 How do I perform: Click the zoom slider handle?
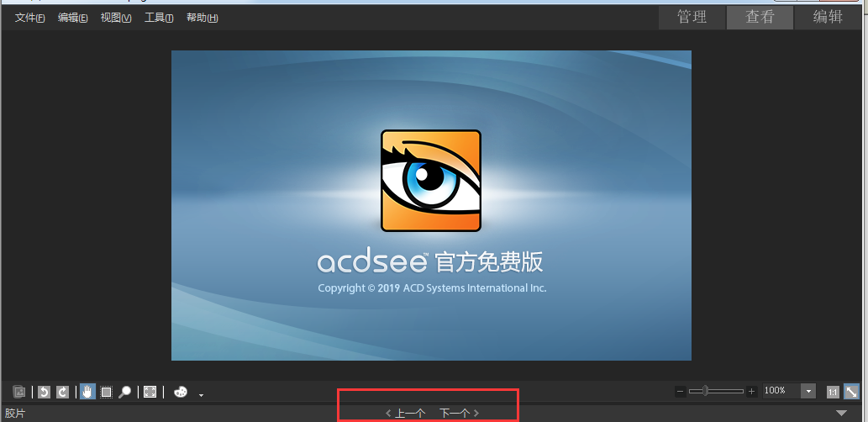pyautogui.click(x=705, y=391)
